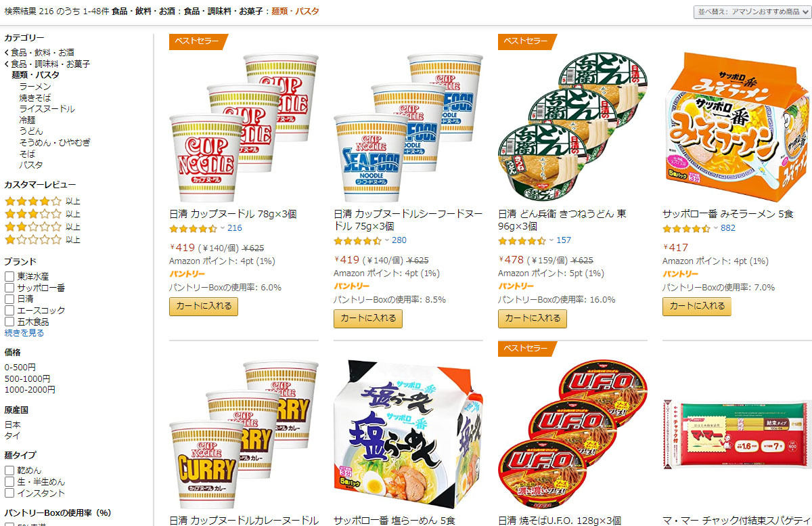812x526 pixels.
Task: Expand brand list with 続きを見る
Action: pyautogui.click(x=24, y=333)
